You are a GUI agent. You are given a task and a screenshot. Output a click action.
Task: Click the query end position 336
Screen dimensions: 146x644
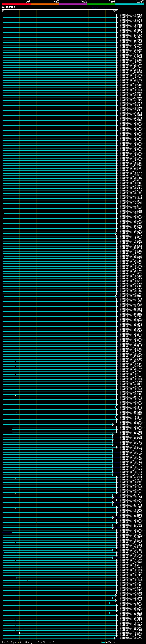coord(115,11)
